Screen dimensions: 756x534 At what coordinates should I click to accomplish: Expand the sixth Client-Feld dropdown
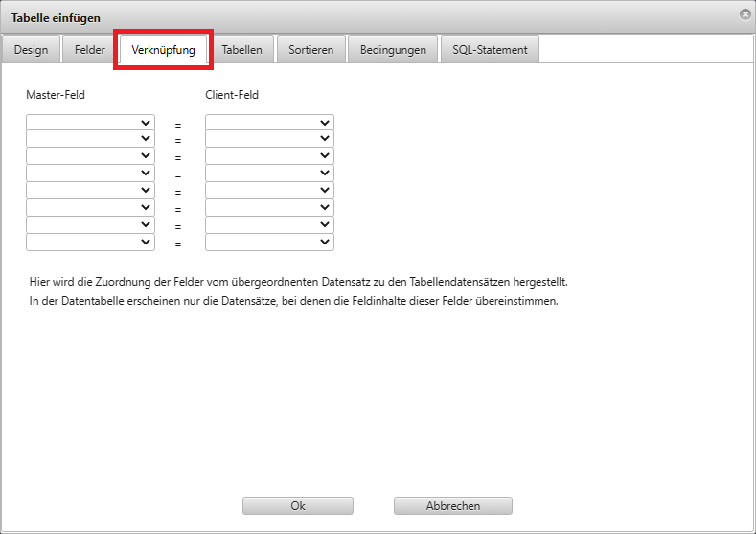(x=269, y=208)
